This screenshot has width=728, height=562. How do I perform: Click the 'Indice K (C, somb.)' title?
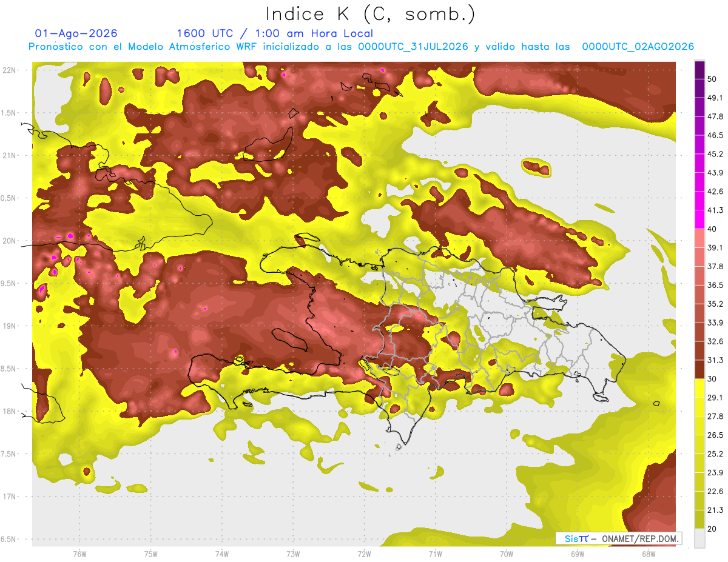tap(371, 14)
